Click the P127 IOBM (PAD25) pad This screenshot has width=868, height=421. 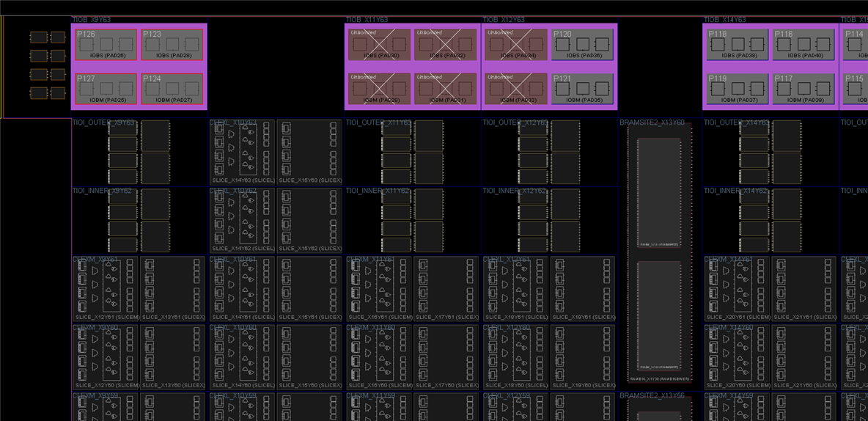[106, 89]
